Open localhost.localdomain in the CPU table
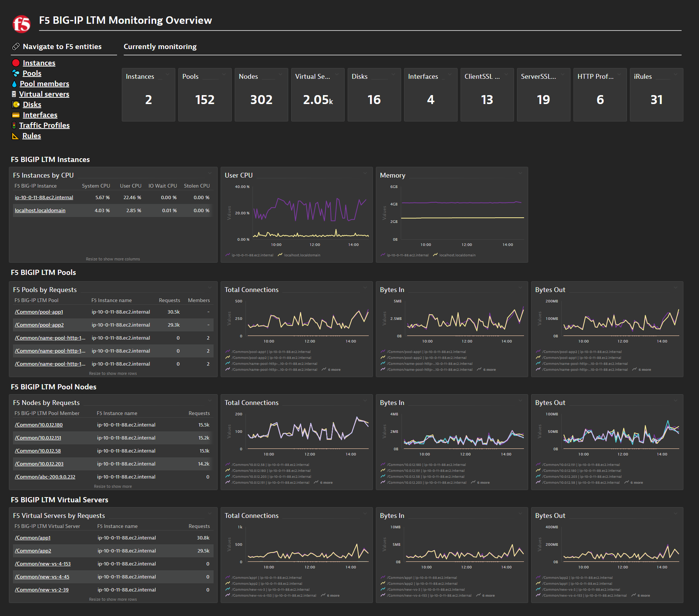This screenshot has width=699, height=616. (40, 210)
